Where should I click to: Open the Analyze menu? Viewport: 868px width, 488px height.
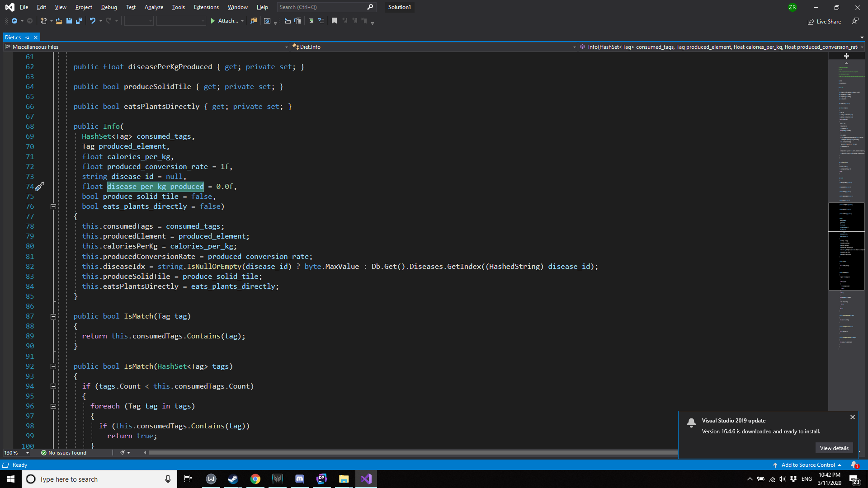(x=154, y=7)
